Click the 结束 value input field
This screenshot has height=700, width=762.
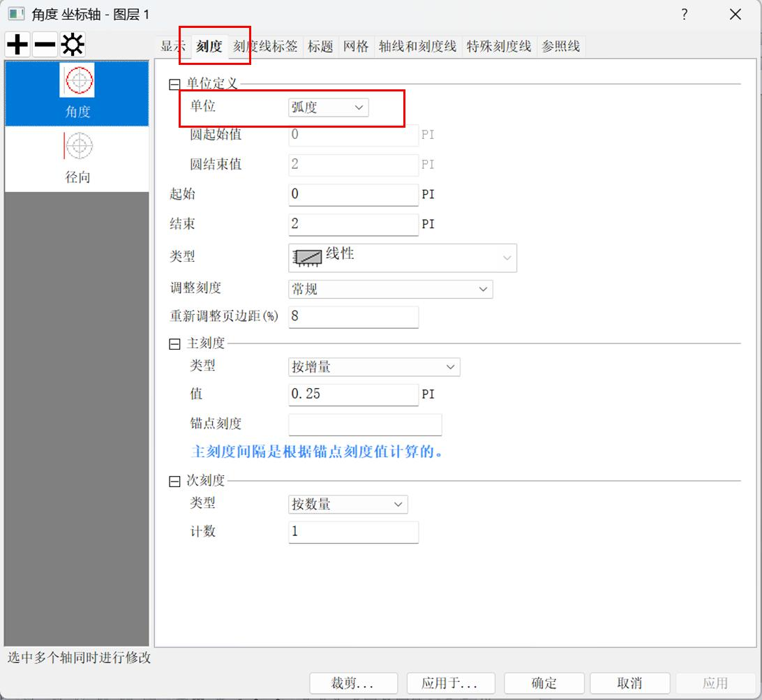tap(353, 224)
